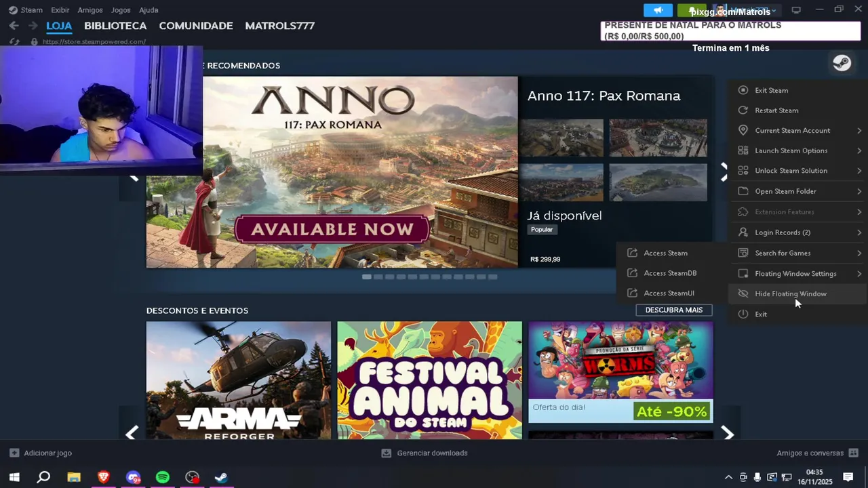This screenshot has height=488, width=868.
Task: Open the Exibir menu
Action: [60, 10]
